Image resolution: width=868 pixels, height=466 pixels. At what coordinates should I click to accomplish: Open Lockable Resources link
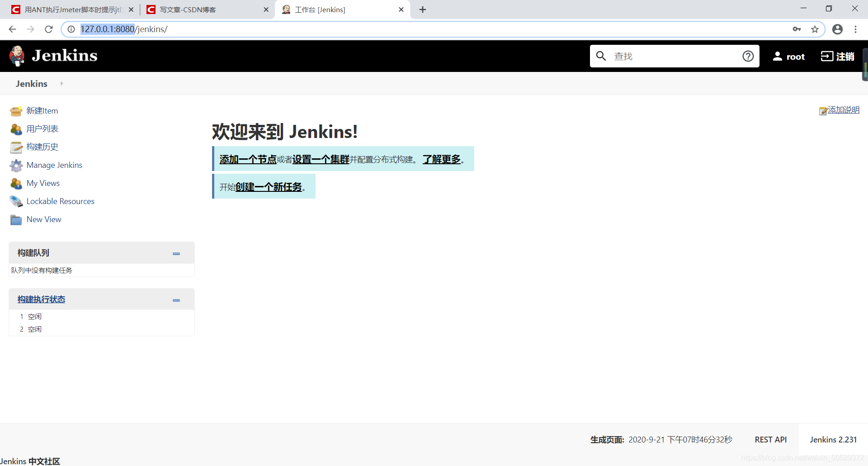pyautogui.click(x=61, y=201)
